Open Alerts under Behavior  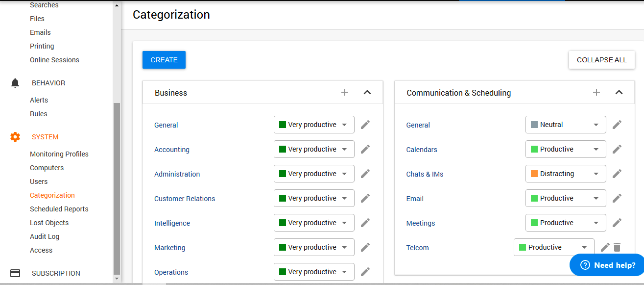click(39, 100)
